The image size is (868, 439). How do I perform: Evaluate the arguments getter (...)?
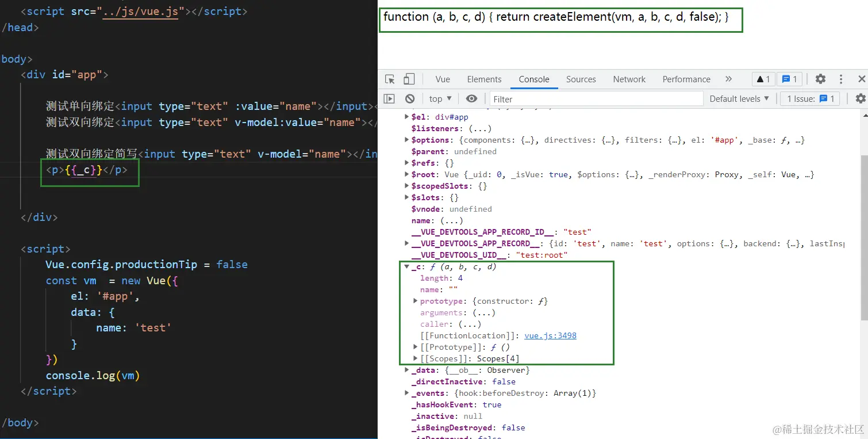(484, 312)
